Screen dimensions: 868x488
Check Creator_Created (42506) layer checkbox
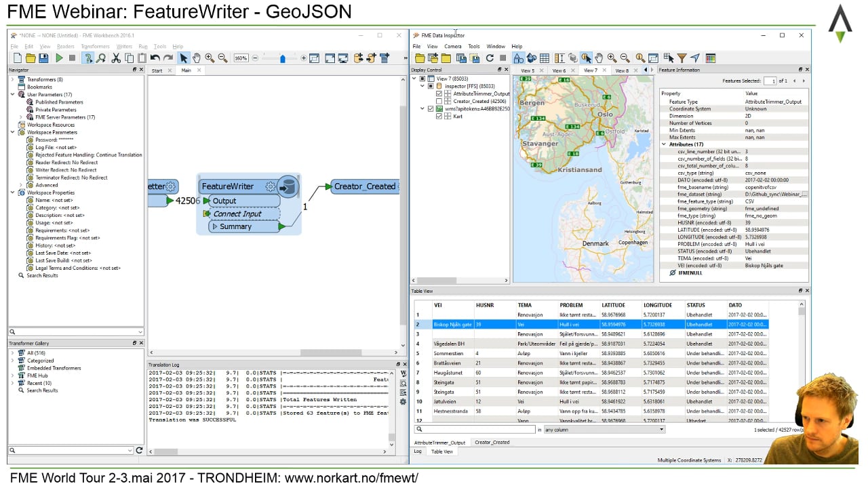439,102
